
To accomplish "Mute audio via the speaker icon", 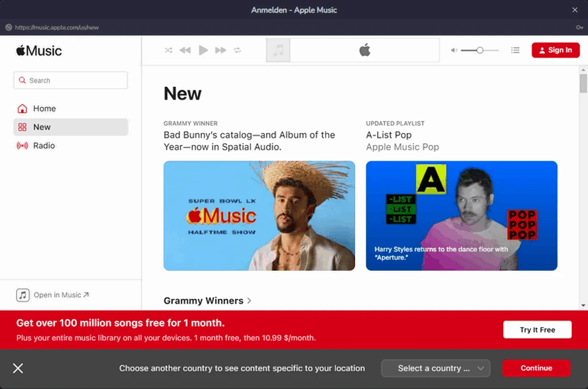I will click(453, 50).
